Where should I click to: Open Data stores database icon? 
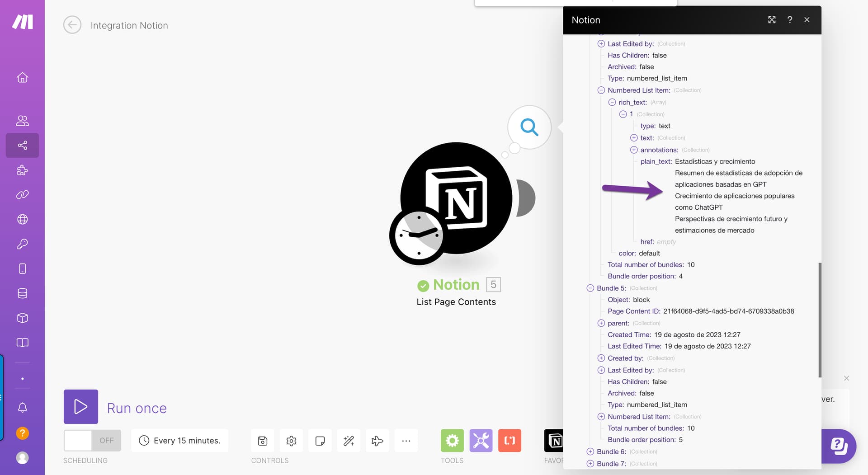tap(22, 293)
